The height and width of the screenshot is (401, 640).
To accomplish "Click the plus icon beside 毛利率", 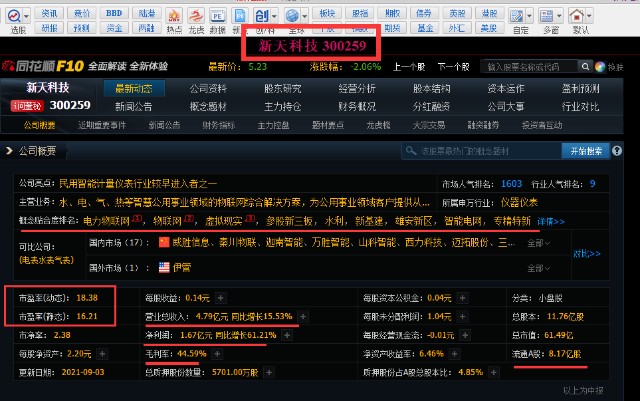I will pyautogui.click(x=218, y=354).
